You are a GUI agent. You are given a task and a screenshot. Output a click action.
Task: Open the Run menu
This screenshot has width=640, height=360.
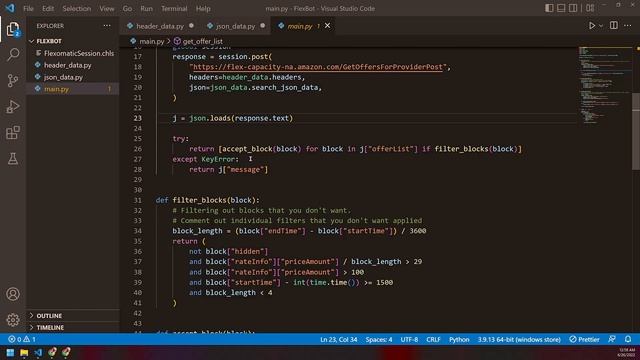click(146, 8)
